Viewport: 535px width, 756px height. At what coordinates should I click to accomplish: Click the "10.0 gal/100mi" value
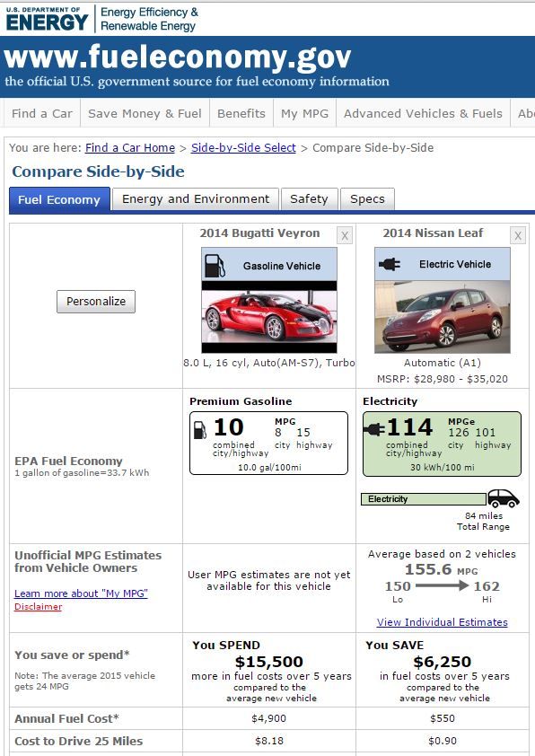[269, 467]
